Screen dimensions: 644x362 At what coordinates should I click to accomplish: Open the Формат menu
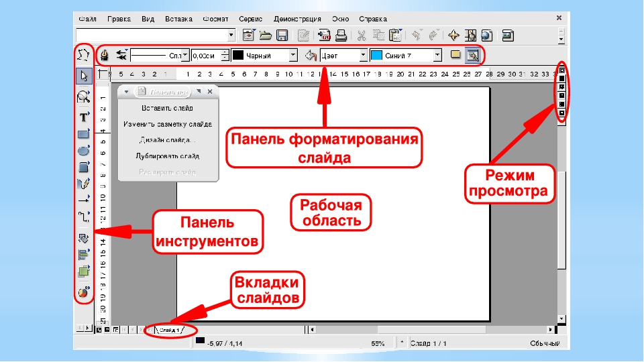215,19
